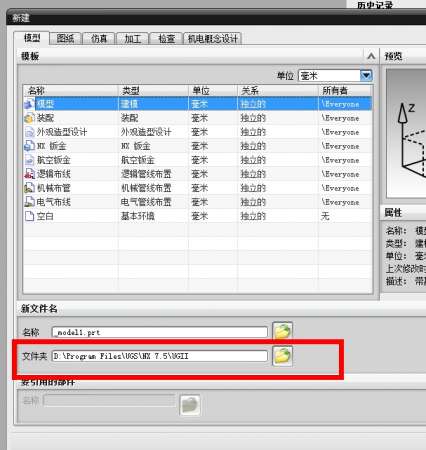Click the 单位 column header in table
The image size is (426, 450).
pyautogui.click(x=213, y=90)
